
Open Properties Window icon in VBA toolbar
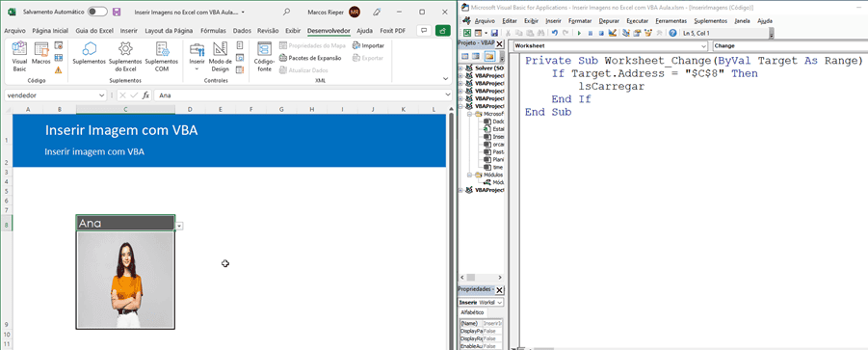(637, 33)
